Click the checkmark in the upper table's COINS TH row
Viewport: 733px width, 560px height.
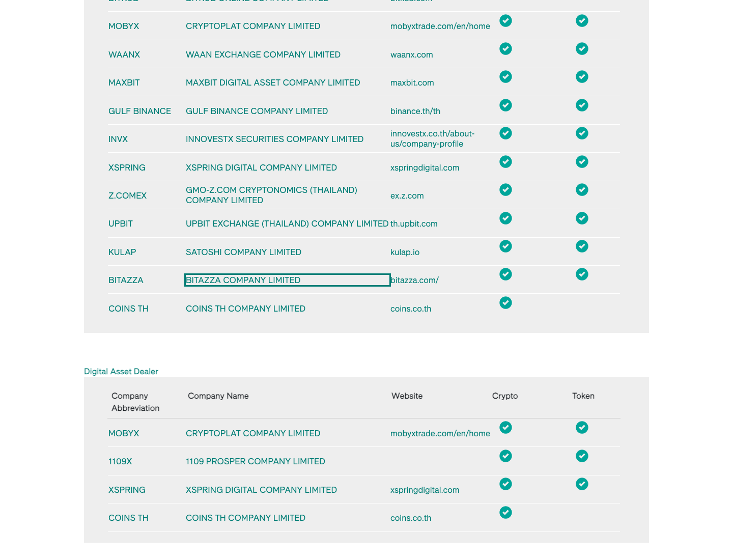click(x=505, y=303)
